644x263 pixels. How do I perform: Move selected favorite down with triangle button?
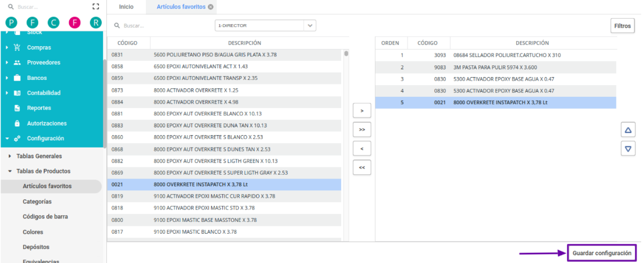(628, 149)
